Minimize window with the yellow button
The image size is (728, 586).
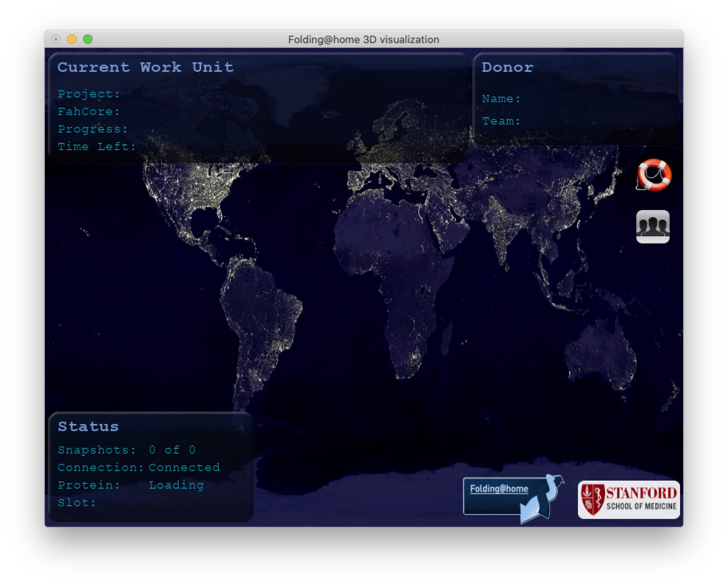[72, 39]
